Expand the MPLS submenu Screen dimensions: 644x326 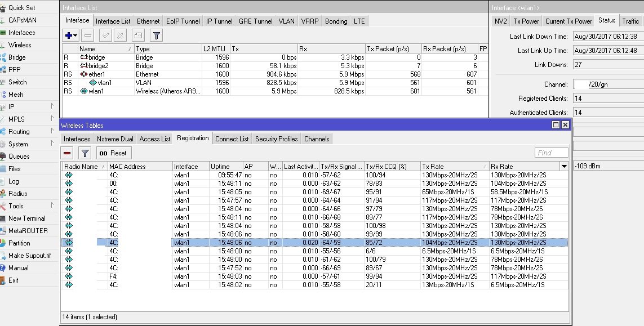(x=27, y=119)
